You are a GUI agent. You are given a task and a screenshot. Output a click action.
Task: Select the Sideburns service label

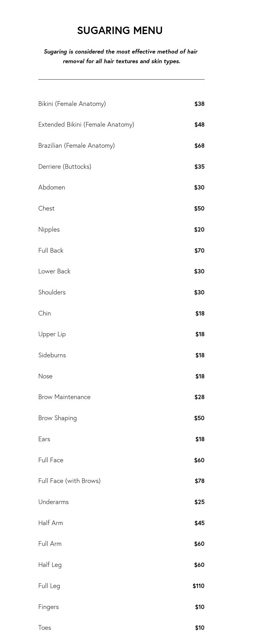52,355
